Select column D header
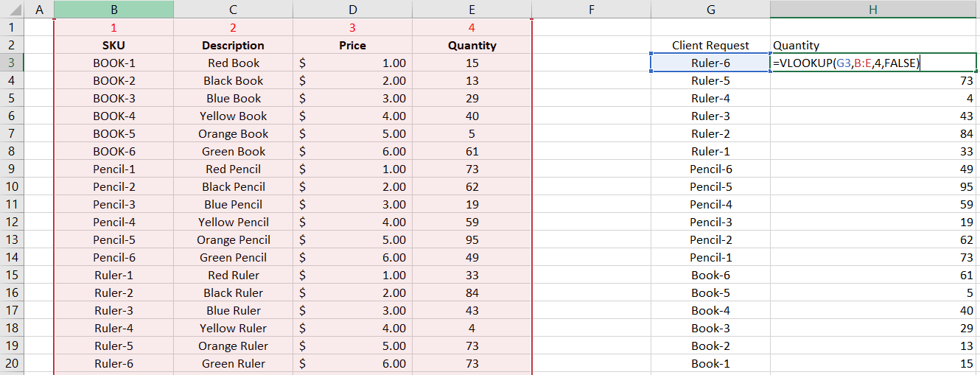The height and width of the screenshot is (375, 980). click(353, 9)
